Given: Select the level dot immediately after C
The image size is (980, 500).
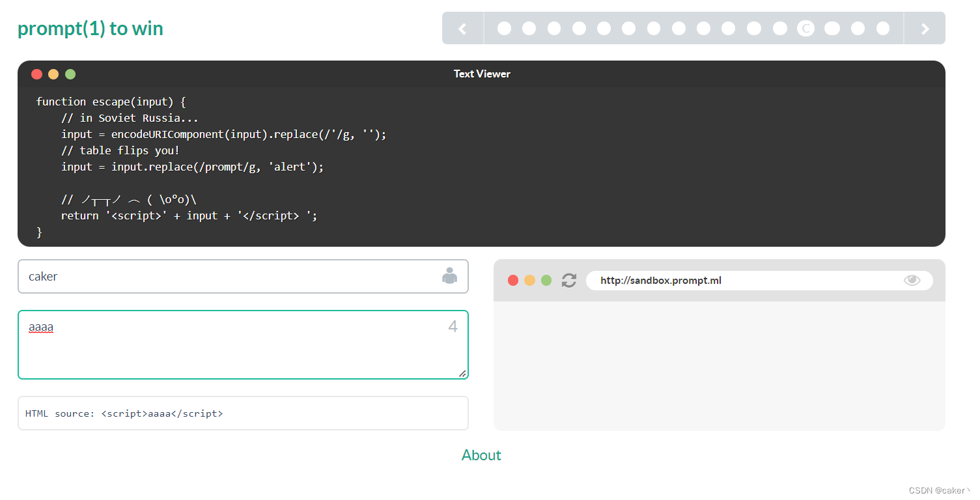Looking at the screenshot, I should pyautogui.click(x=832, y=28).
